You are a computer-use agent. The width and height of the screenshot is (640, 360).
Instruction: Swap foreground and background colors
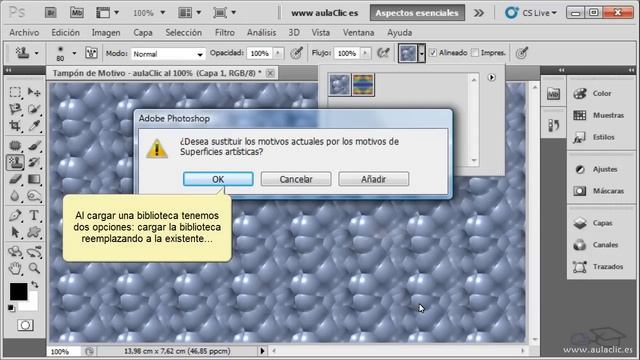click(x=34, y=284)
